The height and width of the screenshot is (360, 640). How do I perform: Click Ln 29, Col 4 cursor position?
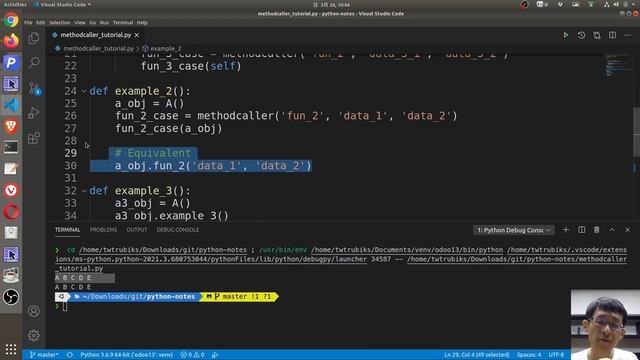[477, 355]
